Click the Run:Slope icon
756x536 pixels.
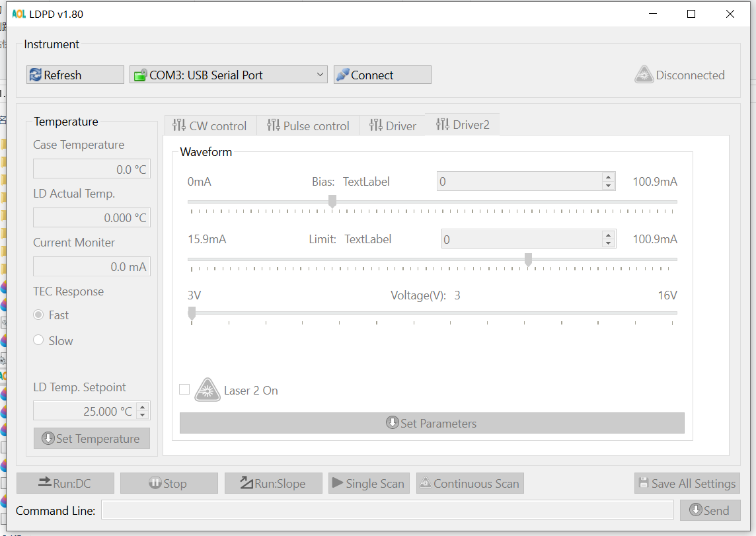coord(246,483)
